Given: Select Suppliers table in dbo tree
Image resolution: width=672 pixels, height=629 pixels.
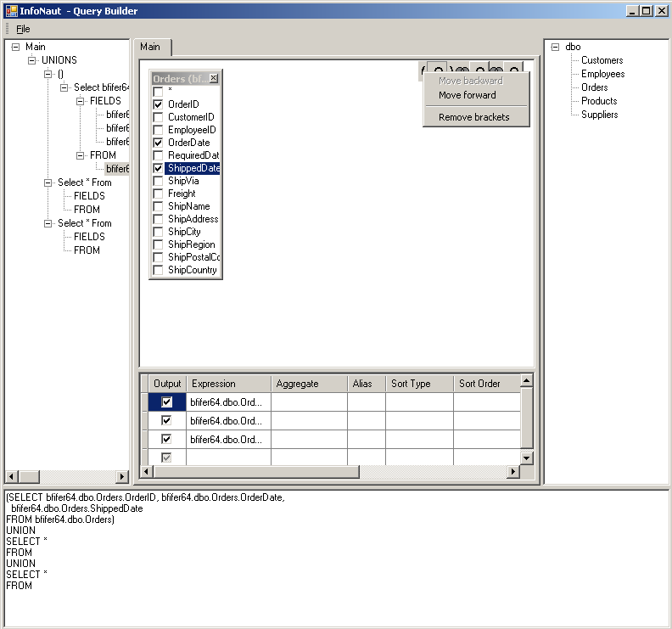Looking at the screenshot, I should click(x=599, y=115).
